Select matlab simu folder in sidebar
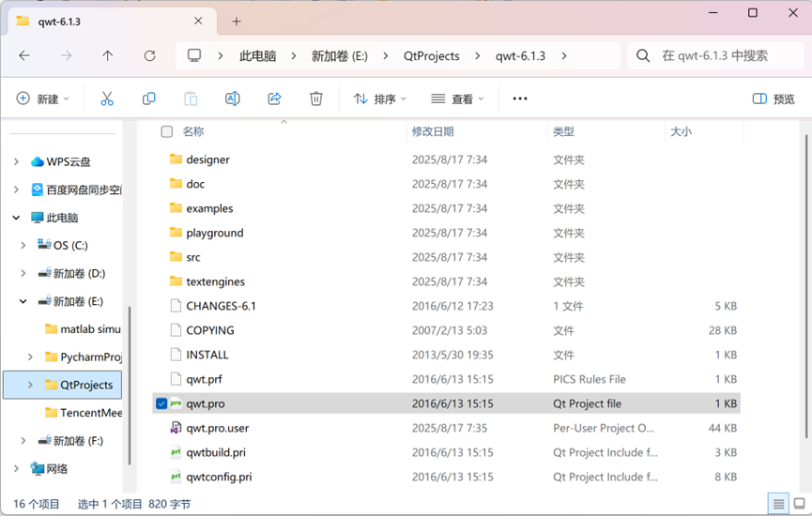Image resolution: width=812 pixels, height=516 pixels. 84,329
